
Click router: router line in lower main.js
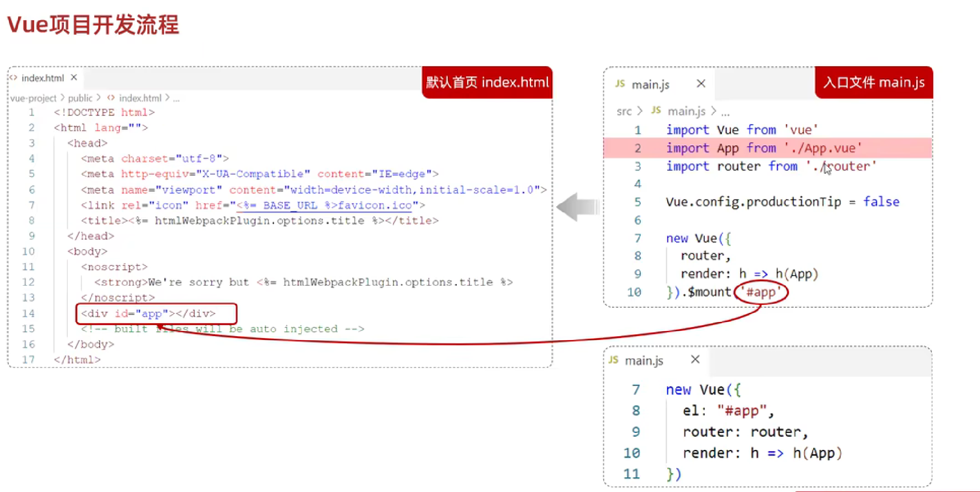(745, 432)
